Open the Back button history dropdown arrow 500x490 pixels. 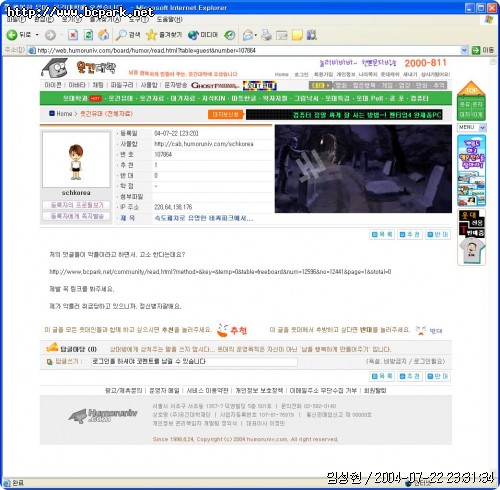click(x=37, y=35)
